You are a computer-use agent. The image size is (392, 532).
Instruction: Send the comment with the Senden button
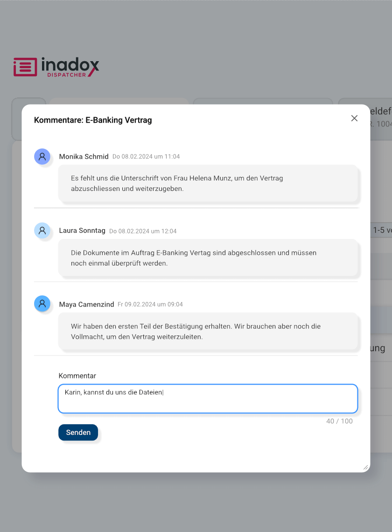(x=78, y=433)
